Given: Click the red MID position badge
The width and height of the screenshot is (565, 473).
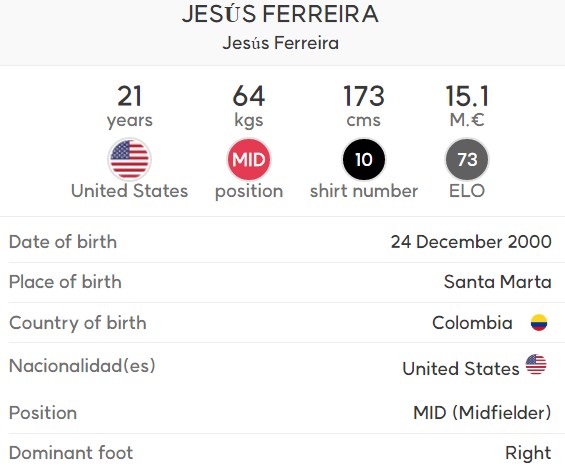Looking at the screenshot, I should [249, 159].
